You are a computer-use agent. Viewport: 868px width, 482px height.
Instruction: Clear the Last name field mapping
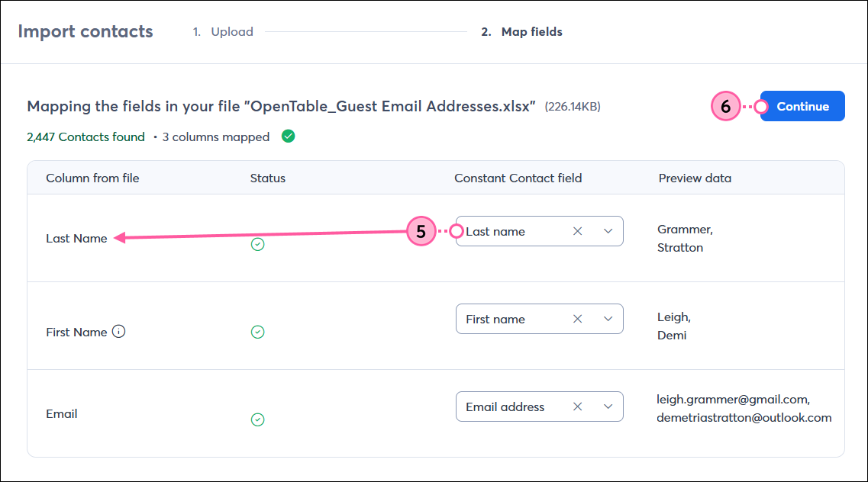point(577,231)
